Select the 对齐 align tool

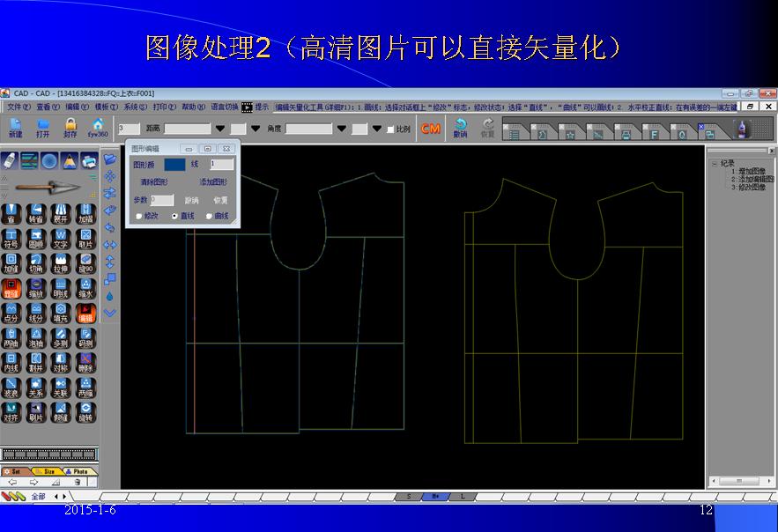coord(11,412)
